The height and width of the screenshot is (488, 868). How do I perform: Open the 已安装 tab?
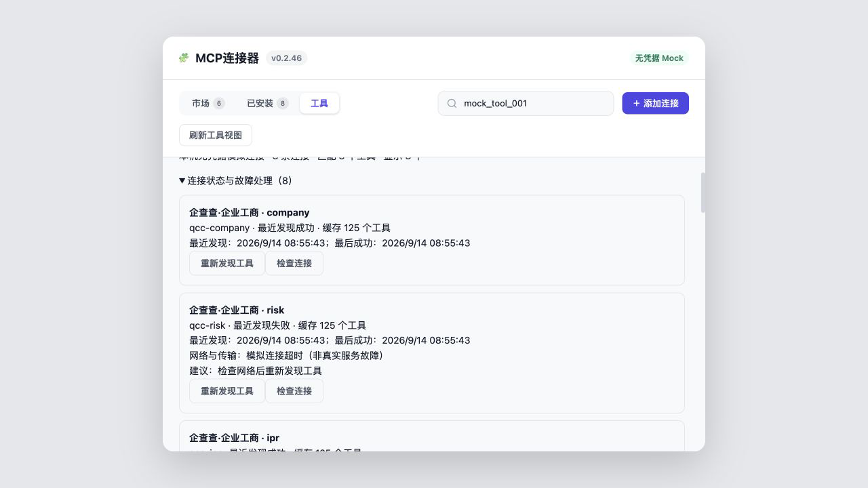pyautogui.click(x=267, y=104)
